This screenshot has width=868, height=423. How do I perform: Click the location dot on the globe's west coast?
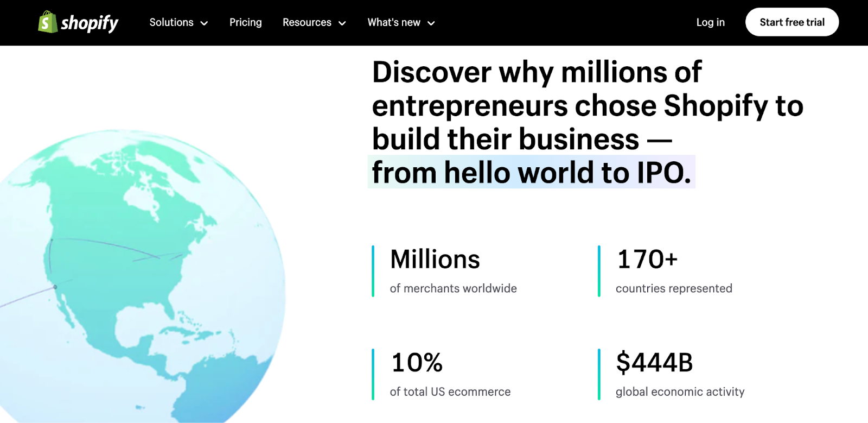(x=55, y=287)
